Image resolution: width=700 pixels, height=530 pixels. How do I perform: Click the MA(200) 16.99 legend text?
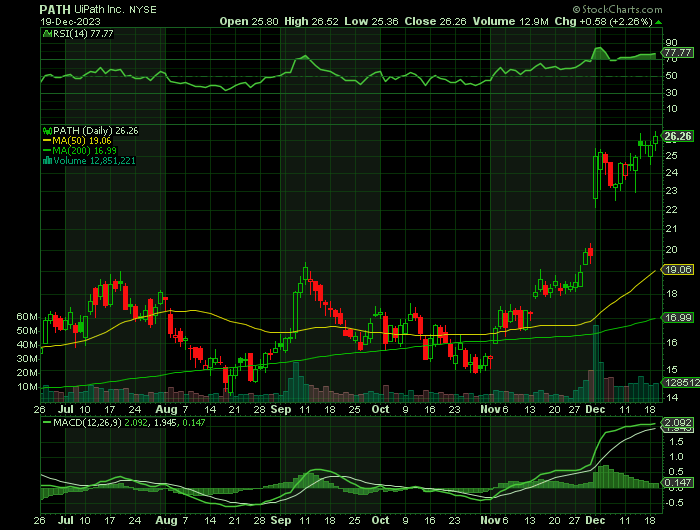[x=84, y=151]
